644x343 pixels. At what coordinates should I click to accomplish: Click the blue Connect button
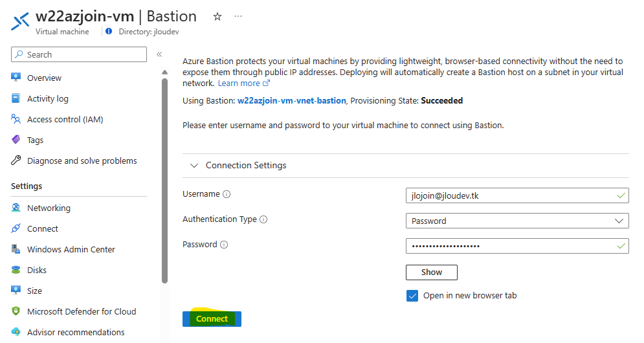[212, 319]
